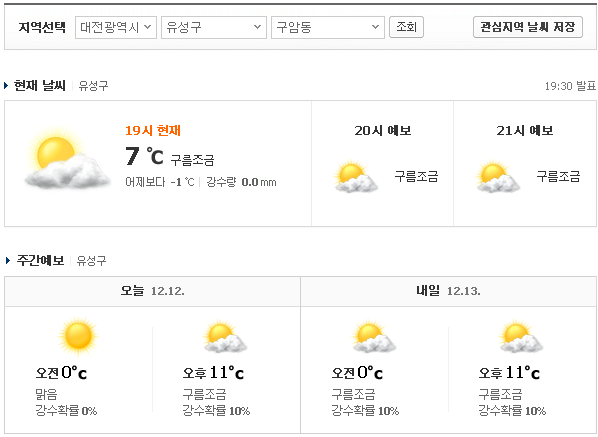Click the arrow beside 현재 날씨 heading
The width and height of the screenshot is (598, 437).
pos(6,85)
